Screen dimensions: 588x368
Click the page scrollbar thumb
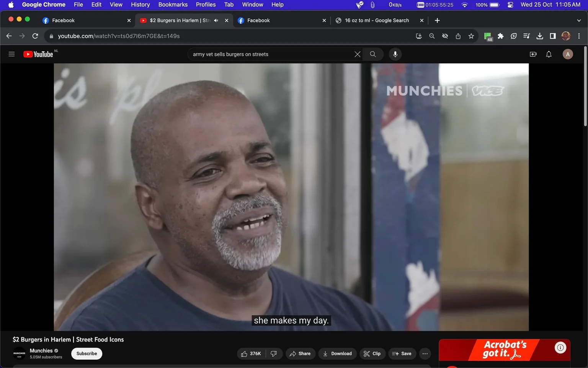(585, 87)
